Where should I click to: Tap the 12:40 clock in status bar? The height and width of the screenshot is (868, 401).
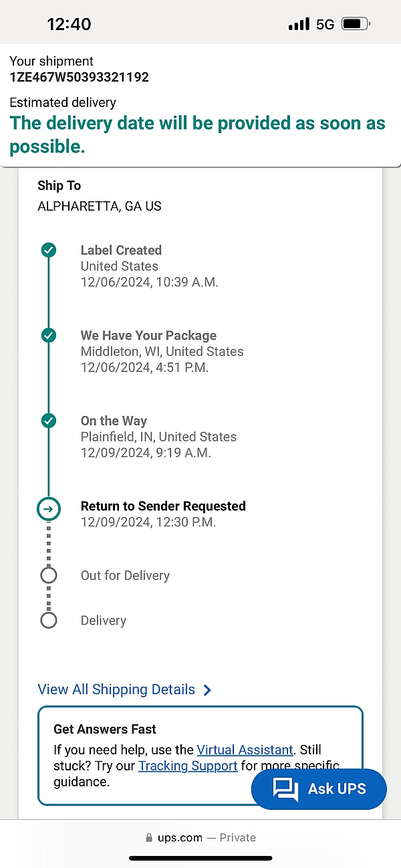click(69, 24)
